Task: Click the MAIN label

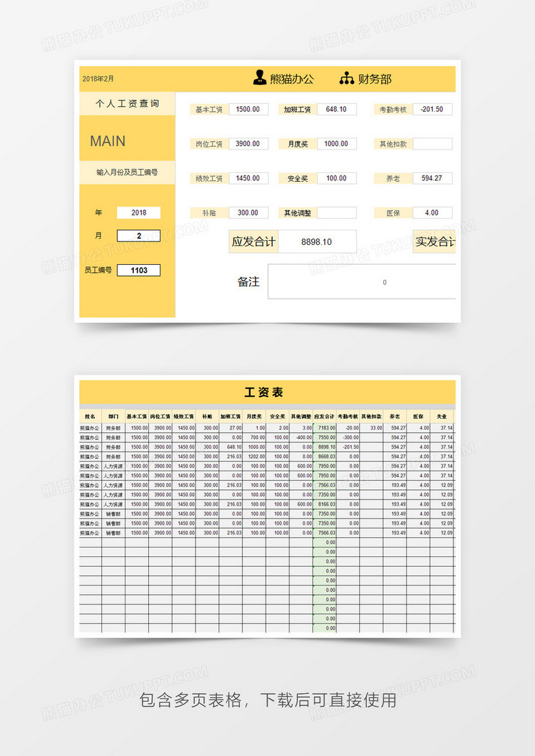Action: click(x=108, y=141)
